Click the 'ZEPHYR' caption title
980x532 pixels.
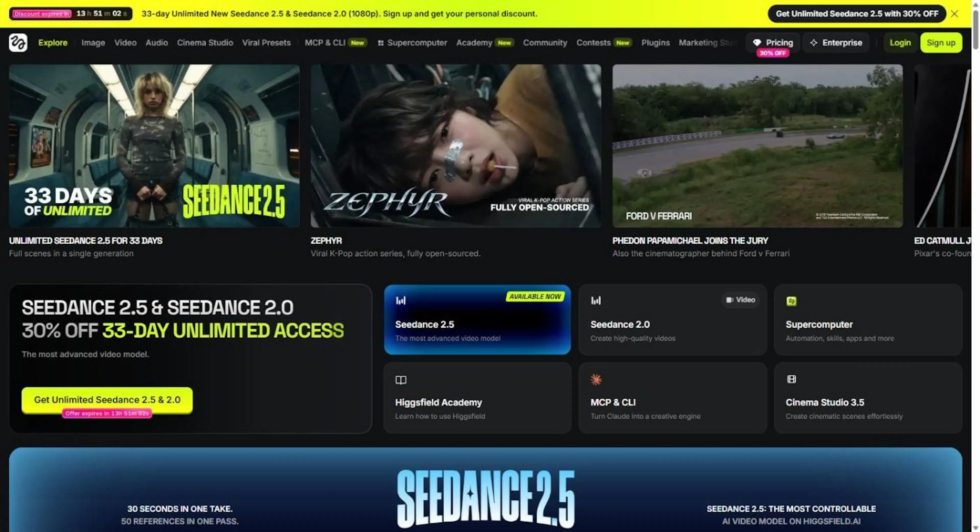[x=326, y=241]
